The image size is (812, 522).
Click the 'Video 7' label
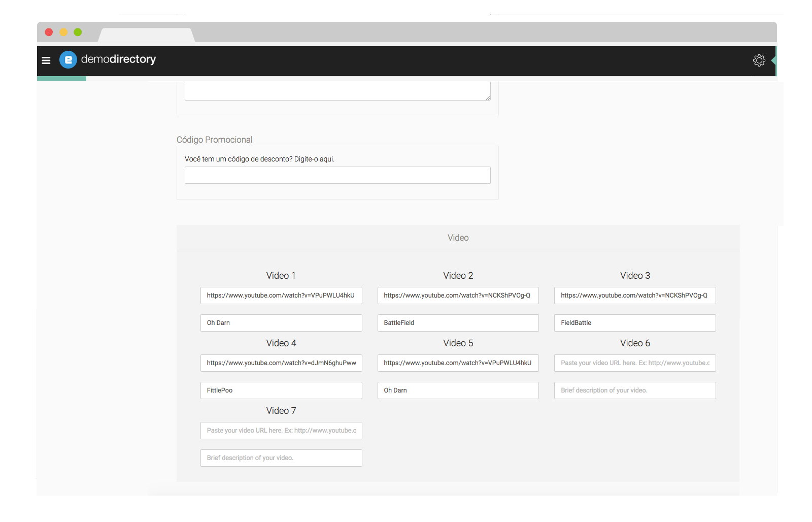pyautogui.click(x=281, y=411)
